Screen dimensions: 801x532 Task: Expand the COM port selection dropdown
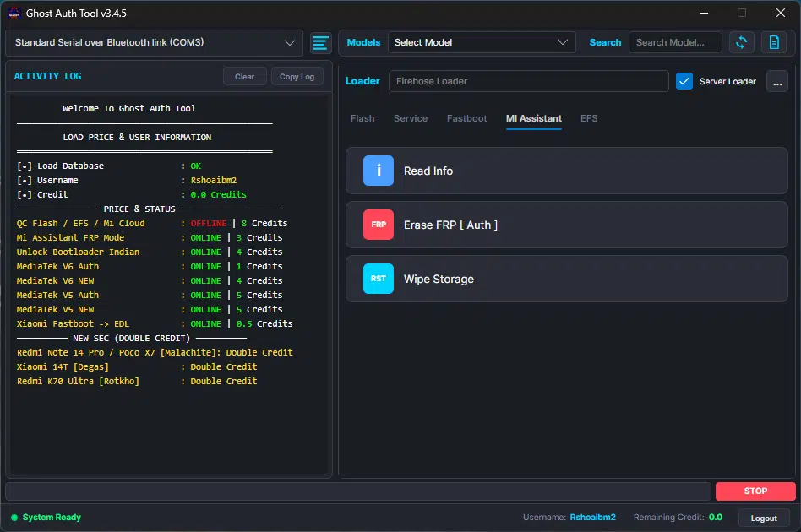pyautogui.click(x=155, y=43)
